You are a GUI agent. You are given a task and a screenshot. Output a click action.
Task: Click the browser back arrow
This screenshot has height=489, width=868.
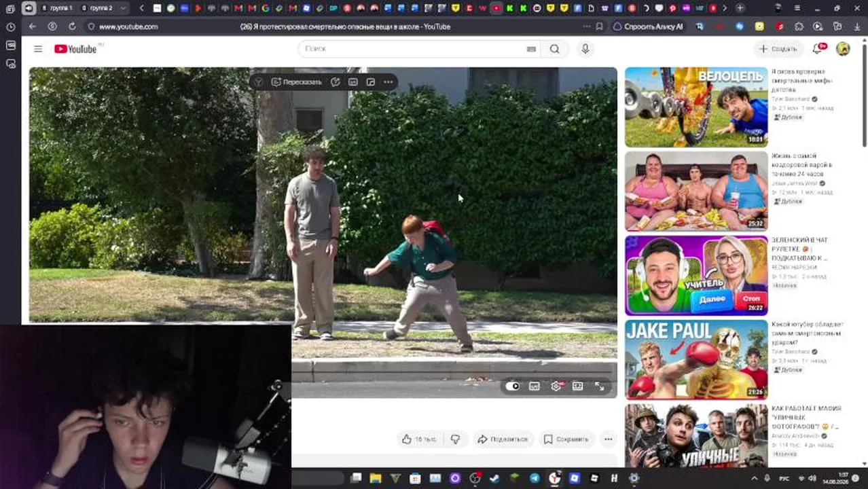click(x=32, y=26)
